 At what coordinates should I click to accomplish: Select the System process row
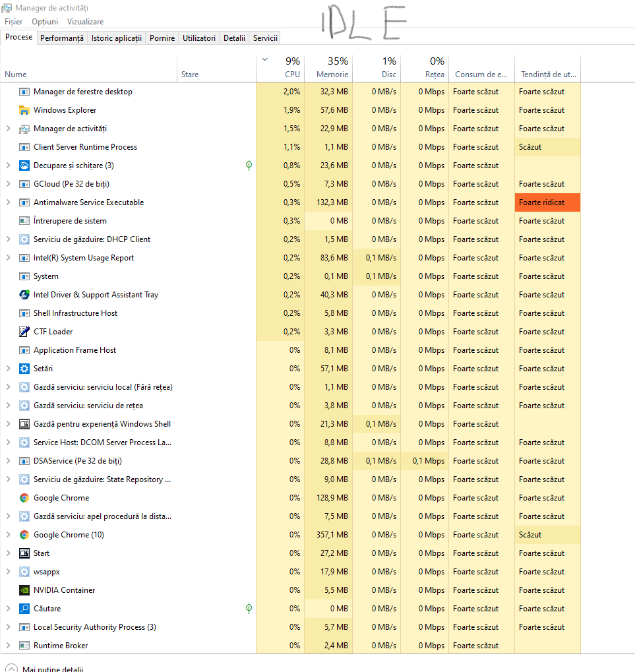click(291, 276)
